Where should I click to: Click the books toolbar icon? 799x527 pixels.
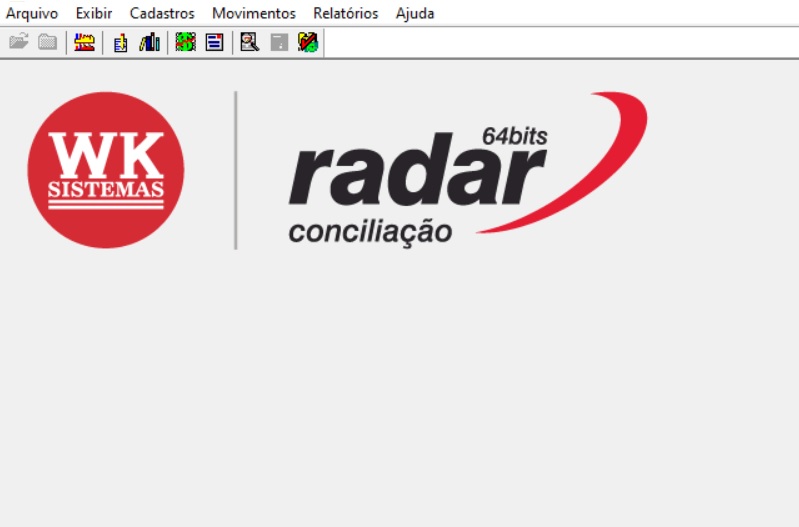pos(150,42)
